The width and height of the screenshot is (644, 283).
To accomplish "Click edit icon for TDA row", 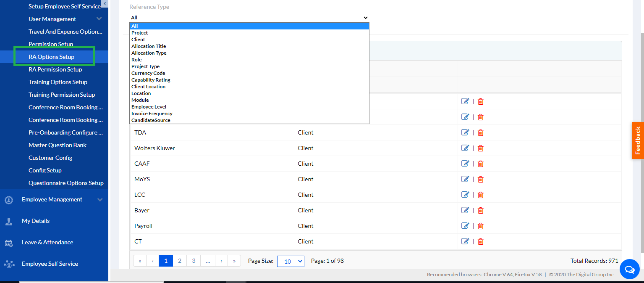I will point(465,132).
